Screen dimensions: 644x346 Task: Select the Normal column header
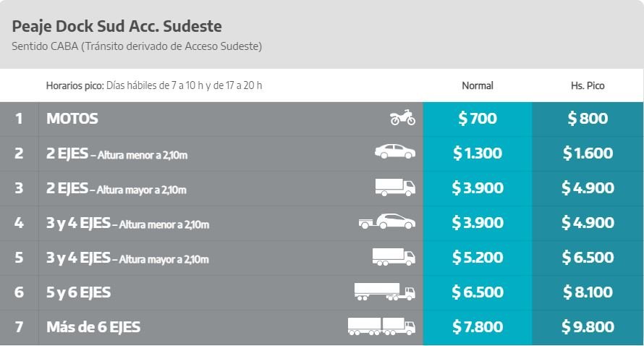point(478,85)
